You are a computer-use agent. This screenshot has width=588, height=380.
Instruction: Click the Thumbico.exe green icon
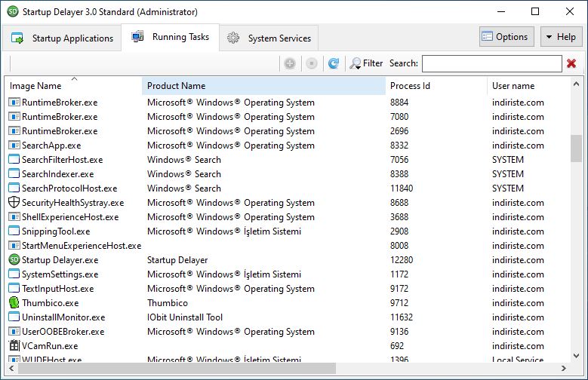pyautogui.click(x=14, y=302)
